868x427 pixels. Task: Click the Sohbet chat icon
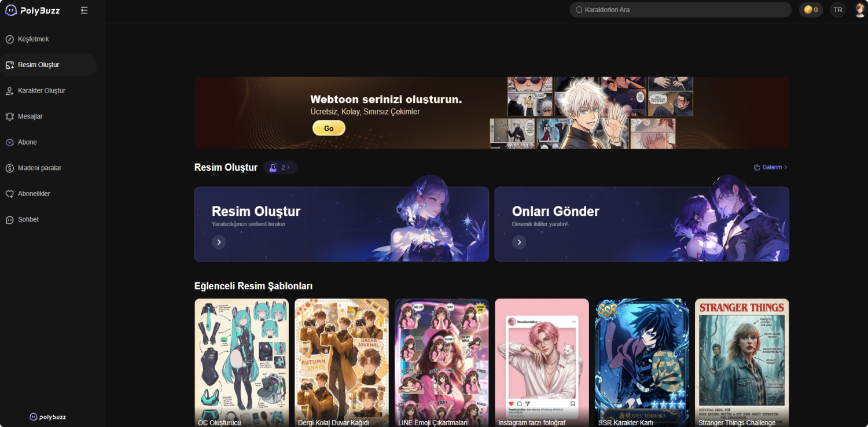pyautogui.click(x=9, y=220)
